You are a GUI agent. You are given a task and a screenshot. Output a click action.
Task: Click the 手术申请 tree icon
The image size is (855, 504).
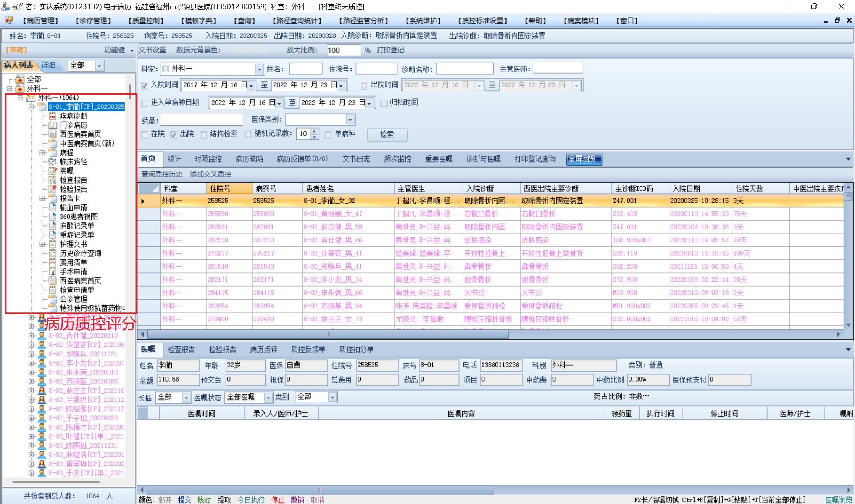click(x=53, y=272)
